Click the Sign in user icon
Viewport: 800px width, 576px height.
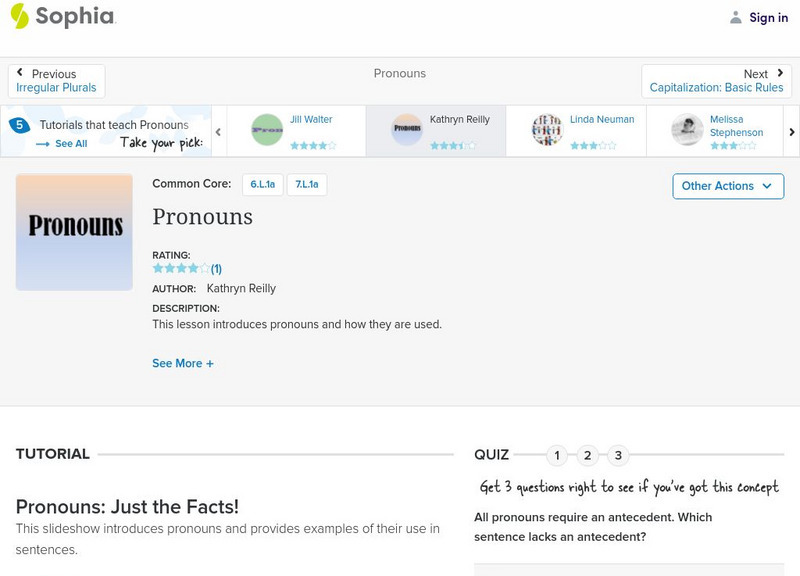click(x=736, y=17)
